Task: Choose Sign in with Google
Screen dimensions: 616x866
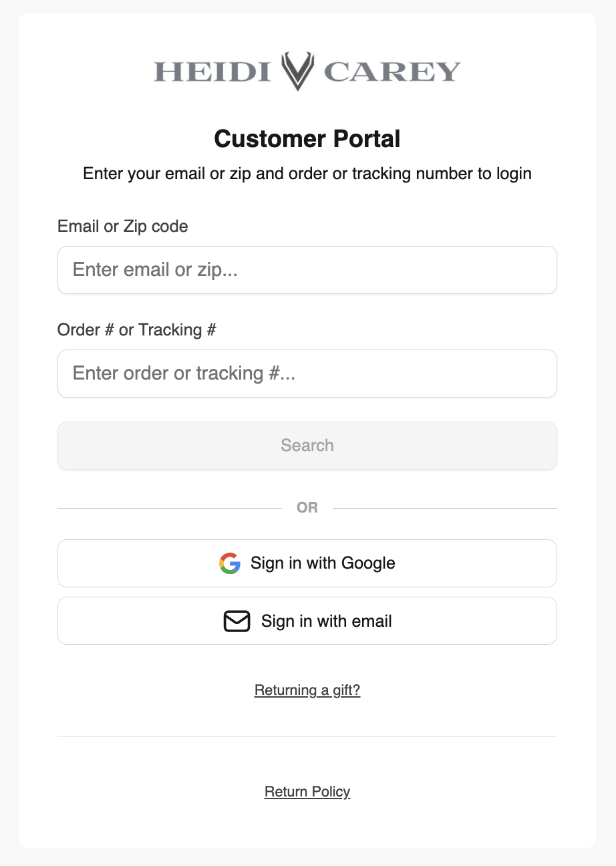Action: (323, 563)
